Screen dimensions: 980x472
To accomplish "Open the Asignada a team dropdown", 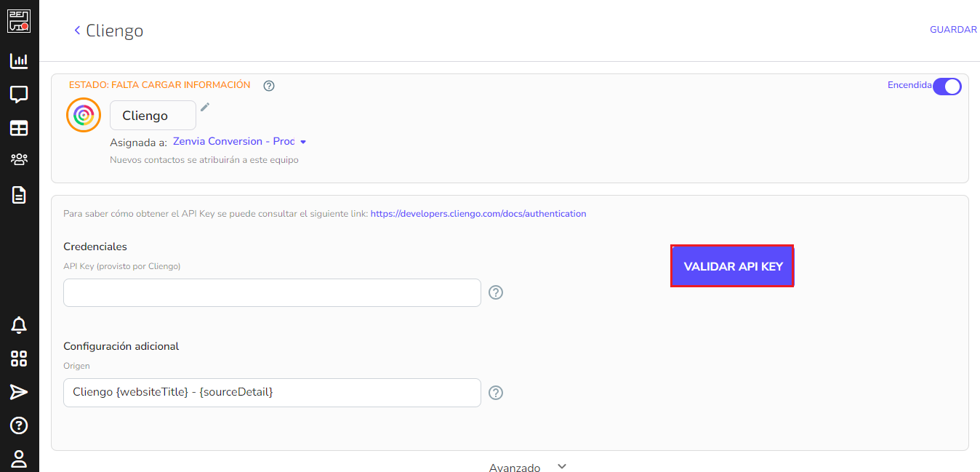I will 240,142.
